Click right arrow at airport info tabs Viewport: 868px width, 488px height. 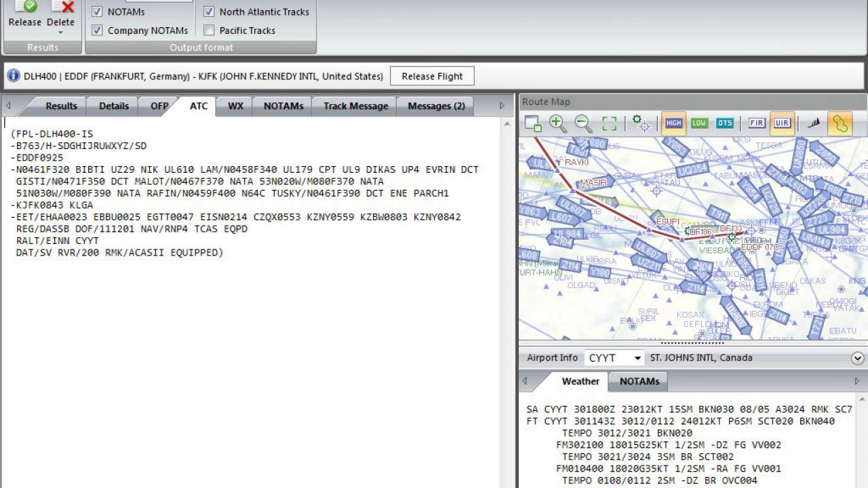857,381
